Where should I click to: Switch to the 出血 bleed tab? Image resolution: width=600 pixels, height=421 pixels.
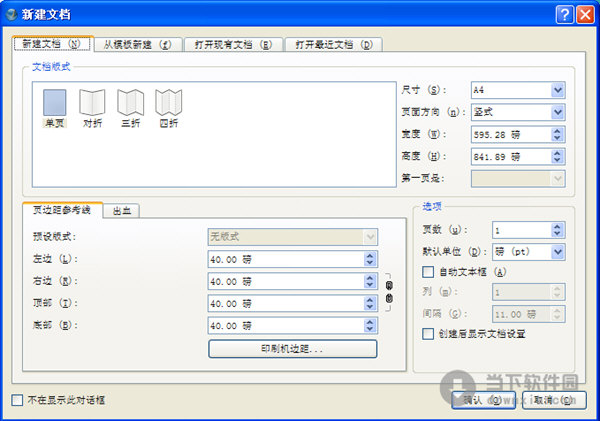point(124,211)
